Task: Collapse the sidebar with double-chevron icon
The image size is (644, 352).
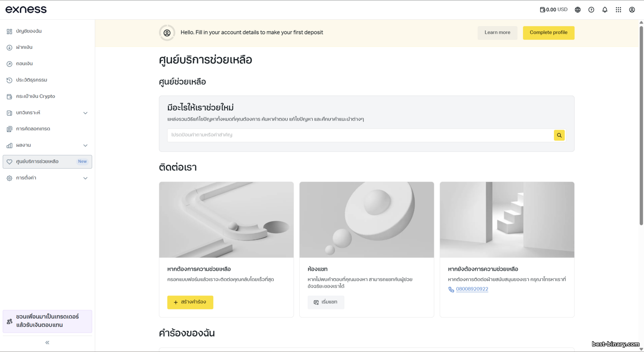Action: (x=47, y=343)
